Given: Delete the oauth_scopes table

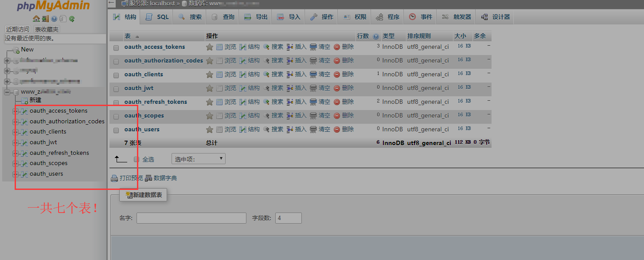Looking at the screenshot, I should [343, 116].
